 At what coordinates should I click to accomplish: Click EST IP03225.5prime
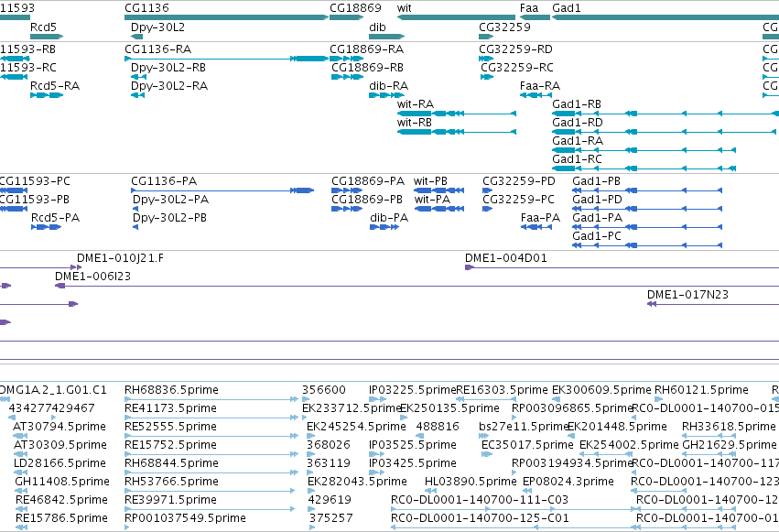pyautogui.click(x=412, y=390)
